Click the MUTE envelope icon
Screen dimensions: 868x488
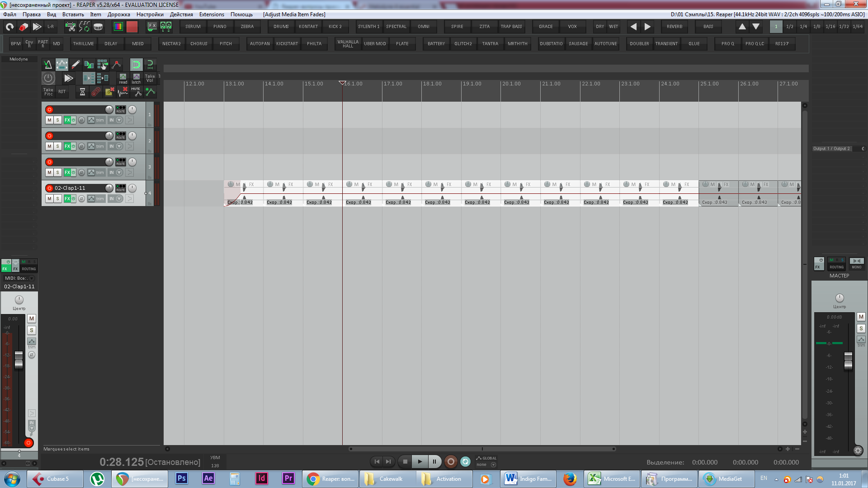(136, 92)
